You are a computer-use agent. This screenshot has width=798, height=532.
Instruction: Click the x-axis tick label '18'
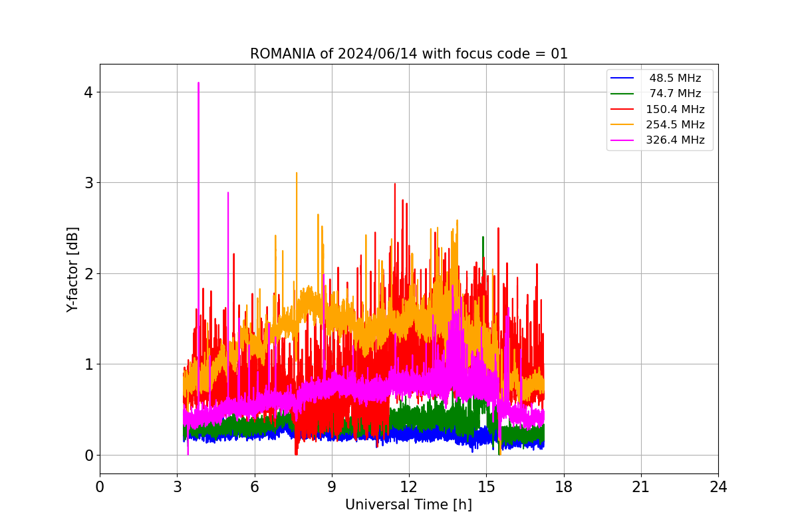[x=564, y=487]
